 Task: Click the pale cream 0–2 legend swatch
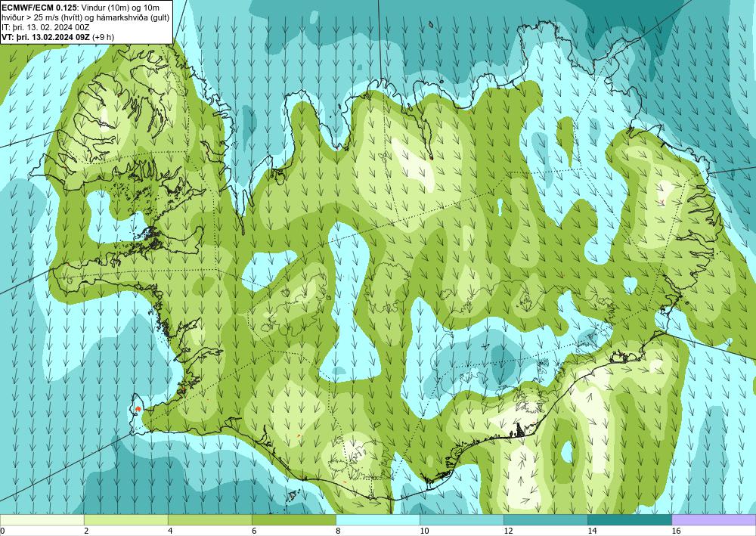click(x=42, y=520)
